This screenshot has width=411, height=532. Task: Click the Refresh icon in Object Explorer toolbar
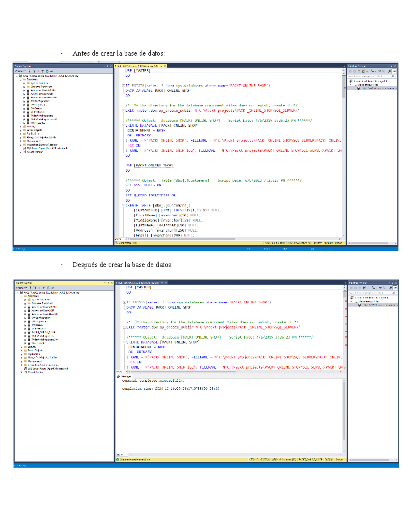[47, 71]
